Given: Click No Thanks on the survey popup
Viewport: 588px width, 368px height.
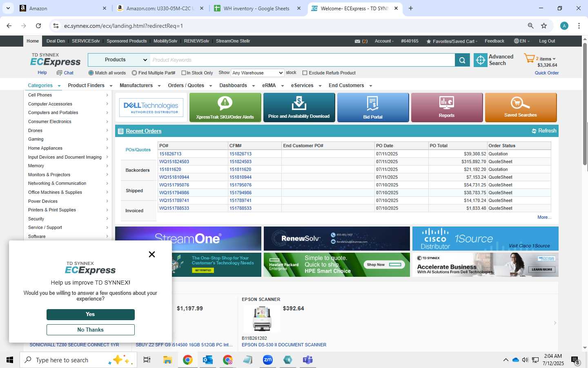Looking at the screenshot, I should (90, 330).
